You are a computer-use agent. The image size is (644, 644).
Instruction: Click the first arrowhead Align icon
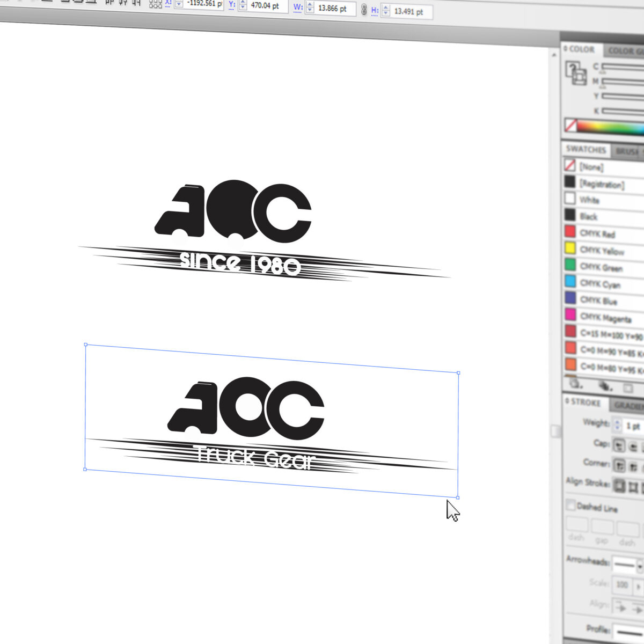tap(620, 607)
